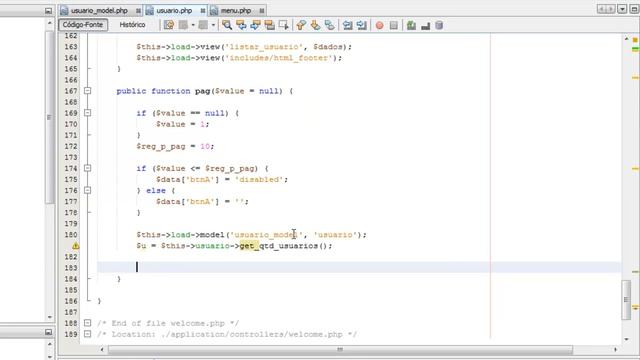The height and width of the screenshot is (360, 640).
Task: Click the Back navigation toolbar icon
Action: (x=183, y=25)
